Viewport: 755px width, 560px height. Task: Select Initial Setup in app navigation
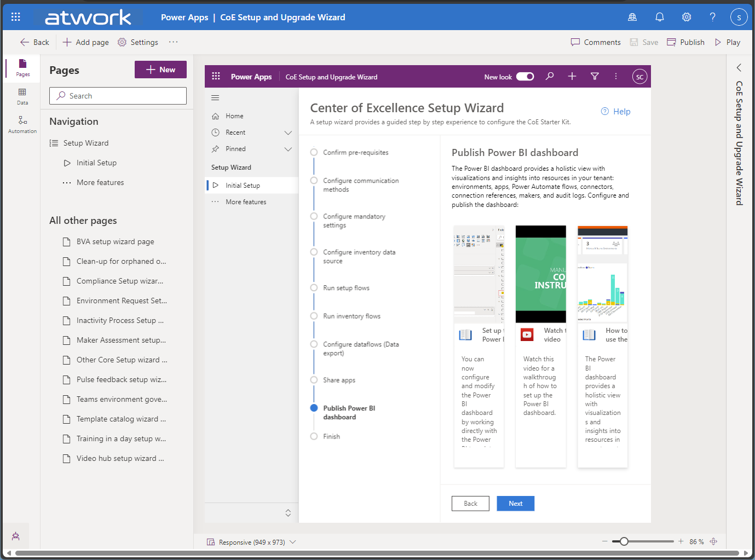click(243, 186)
